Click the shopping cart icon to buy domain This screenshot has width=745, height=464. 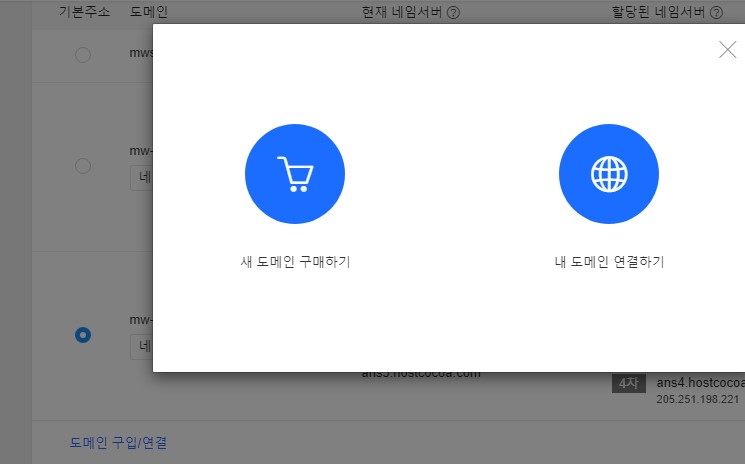pyautogui.click(x=295, y=174)
